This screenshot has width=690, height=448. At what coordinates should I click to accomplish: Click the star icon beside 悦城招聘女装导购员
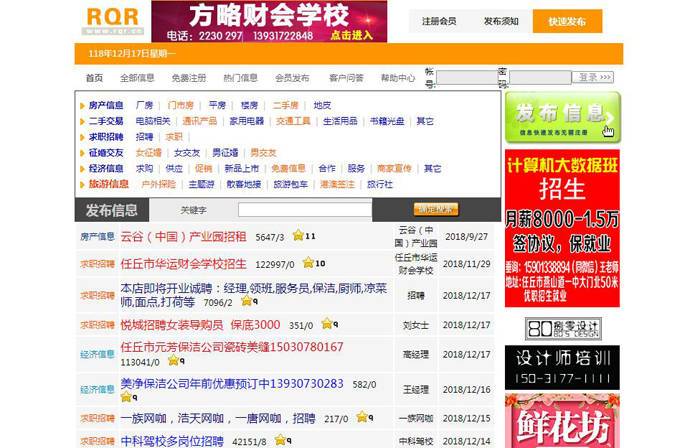pos(326,324)
